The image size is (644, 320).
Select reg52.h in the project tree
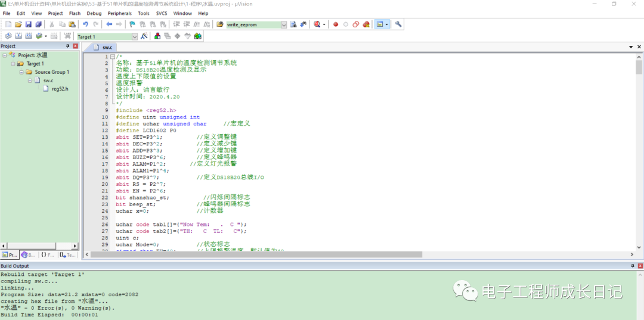(60, 89)
